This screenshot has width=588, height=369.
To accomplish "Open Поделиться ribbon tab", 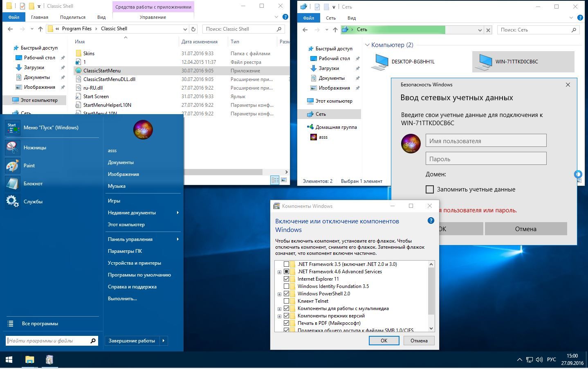I will point(73,17).
